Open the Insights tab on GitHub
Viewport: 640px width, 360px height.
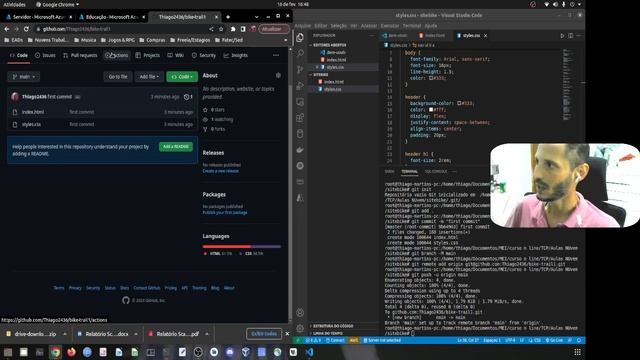[236, 55]
